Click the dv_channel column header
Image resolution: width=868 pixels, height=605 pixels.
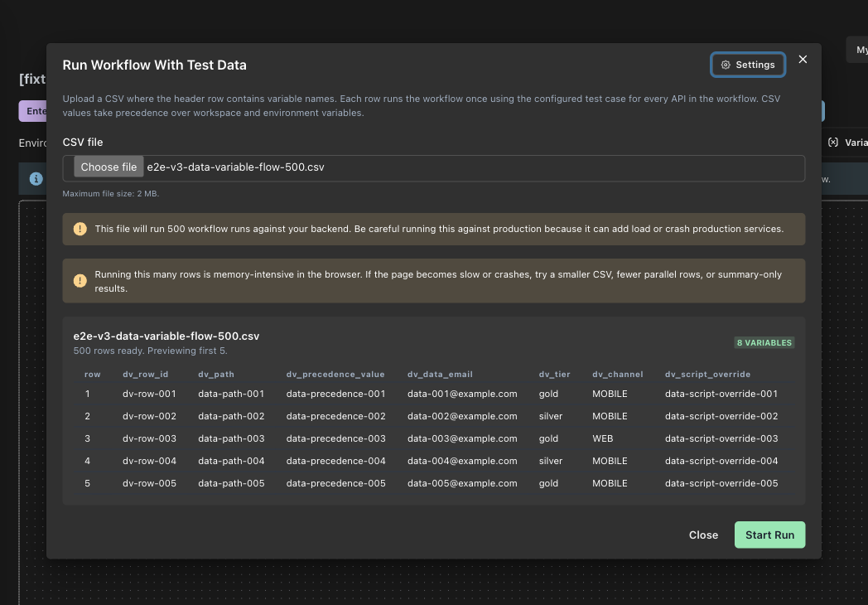(617, 374)
